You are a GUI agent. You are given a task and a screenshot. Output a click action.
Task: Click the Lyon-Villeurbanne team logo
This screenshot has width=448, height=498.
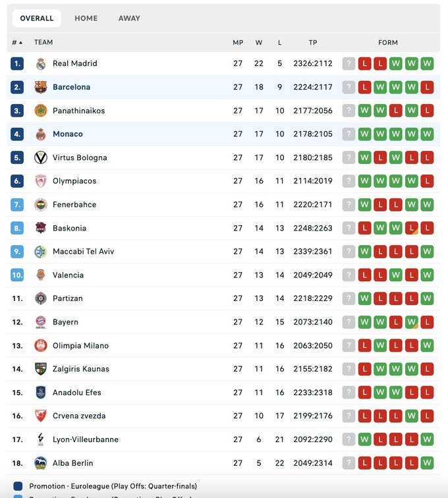[x=41, y=439]
